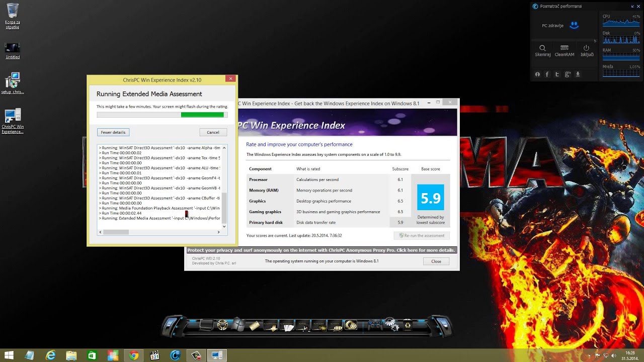Click the green assessment progress bar
Viewport: 644px width, 362px height.
pos(162,115)
